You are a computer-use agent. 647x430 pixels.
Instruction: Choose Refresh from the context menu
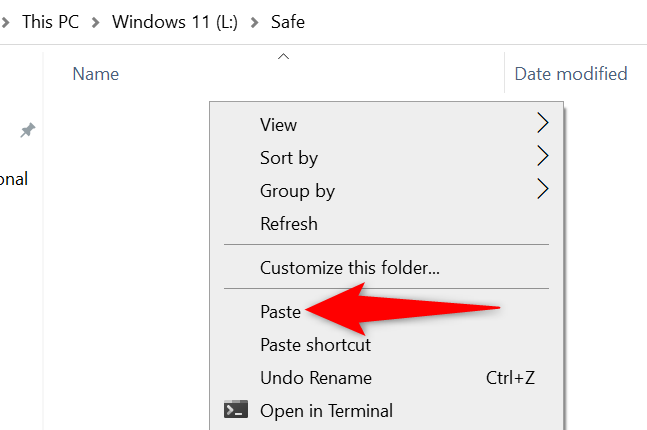[x=288, y=223]
